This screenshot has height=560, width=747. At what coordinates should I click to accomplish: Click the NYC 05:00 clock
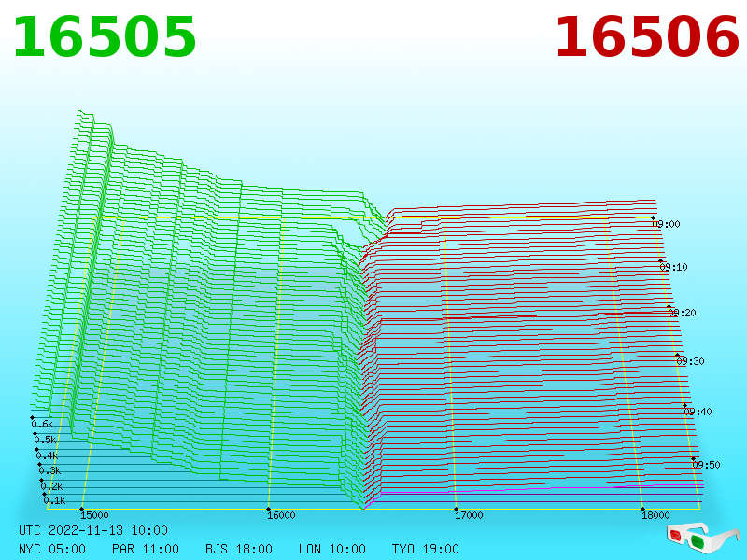click(x=52, y=549)
